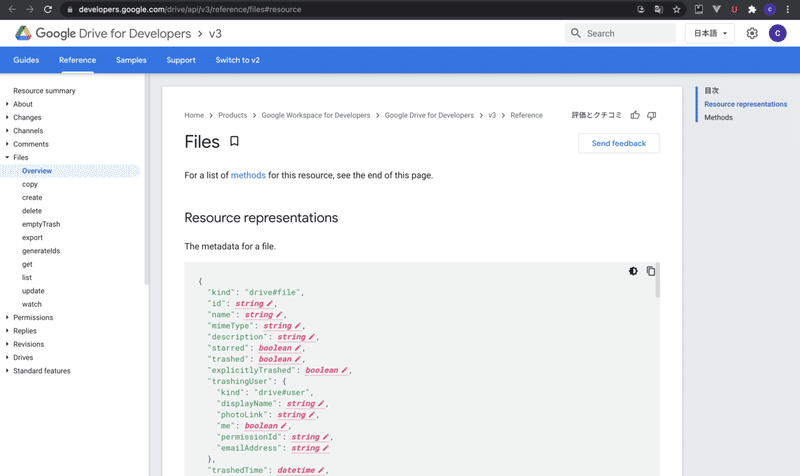Screen dimensions: 800x476
Task: Expand the Drives section in sidebar
Action: point(7,357)
